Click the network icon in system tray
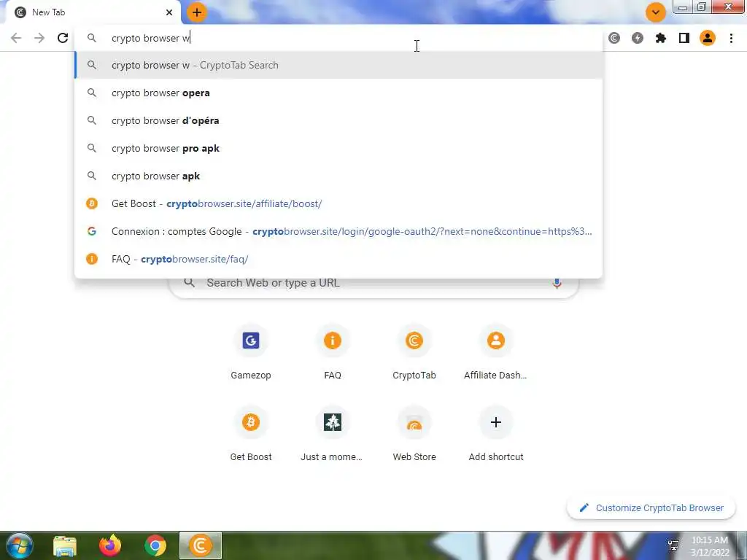The image size is (747, 560). [x=673, y=545]
